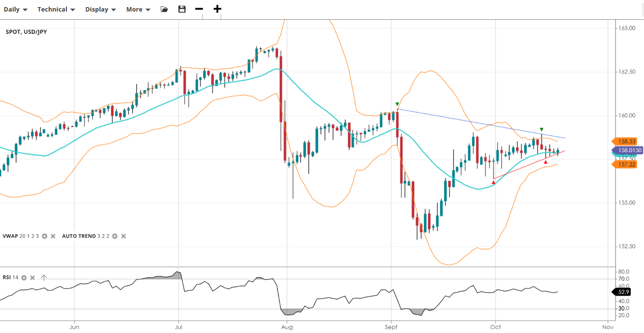Click the Sept label on the time axis
The image size is (644, 333).
click(391, 327)
